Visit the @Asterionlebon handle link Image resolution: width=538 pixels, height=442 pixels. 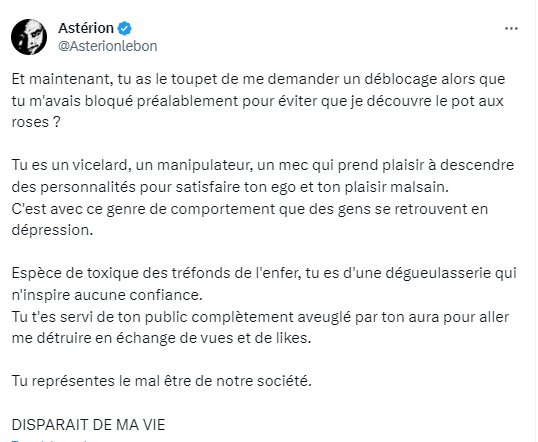[x=108, y=46]
